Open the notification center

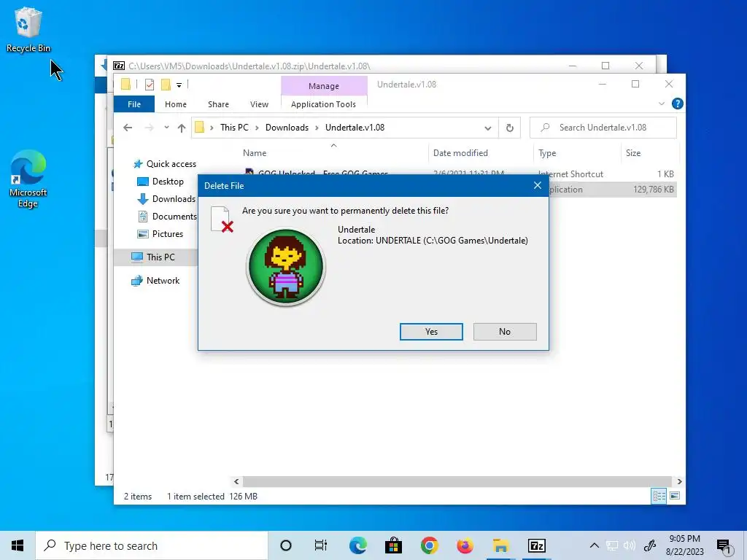tap(724, 546)
